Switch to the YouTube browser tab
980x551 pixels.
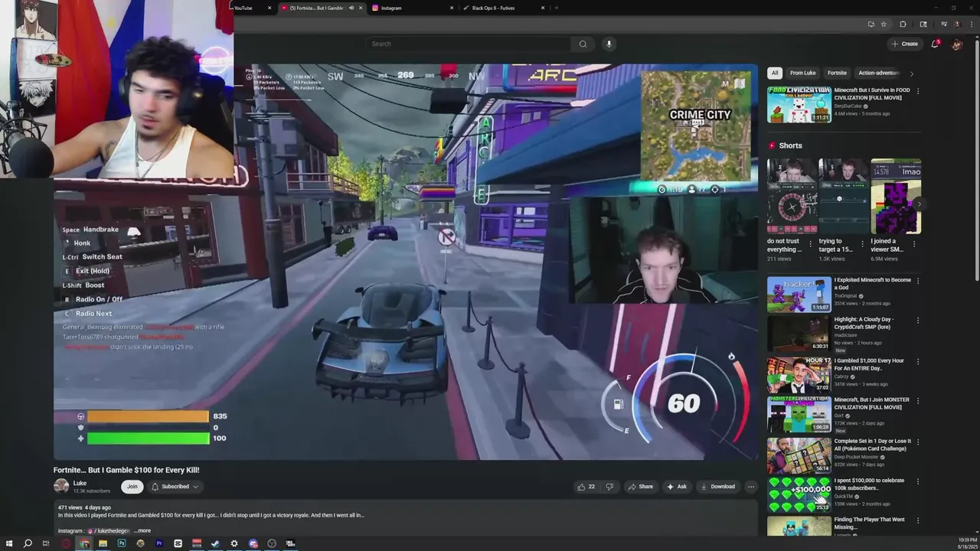(253, 8)
